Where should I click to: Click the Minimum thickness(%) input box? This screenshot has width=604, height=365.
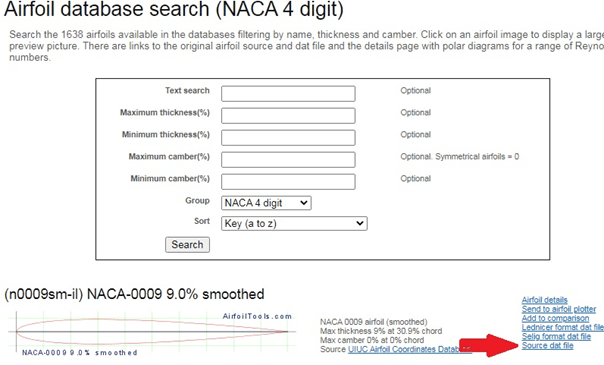coord(288,137)
